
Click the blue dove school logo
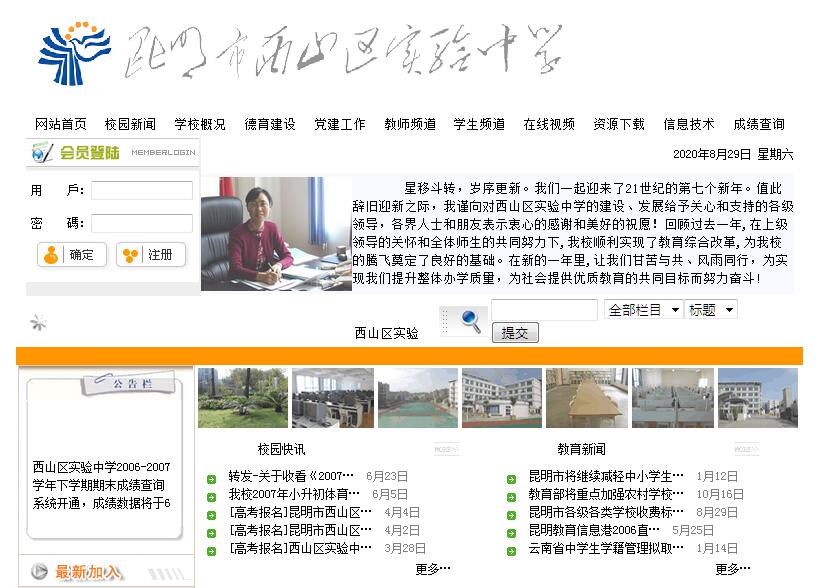pos(74,53)
